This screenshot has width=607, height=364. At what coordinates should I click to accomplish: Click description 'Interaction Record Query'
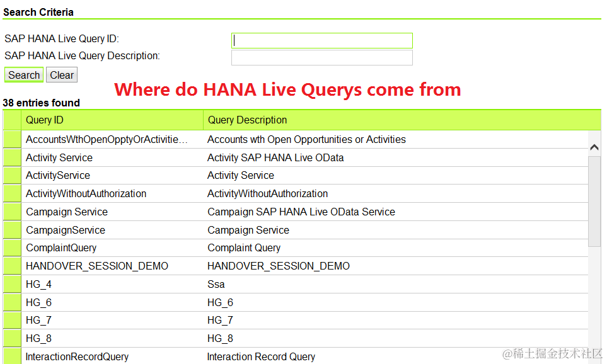262,356
